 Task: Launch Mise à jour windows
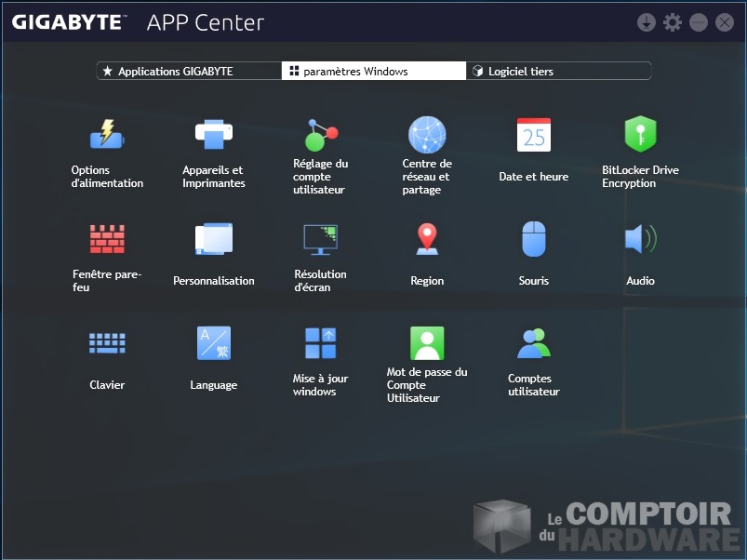tap(320, 343)
